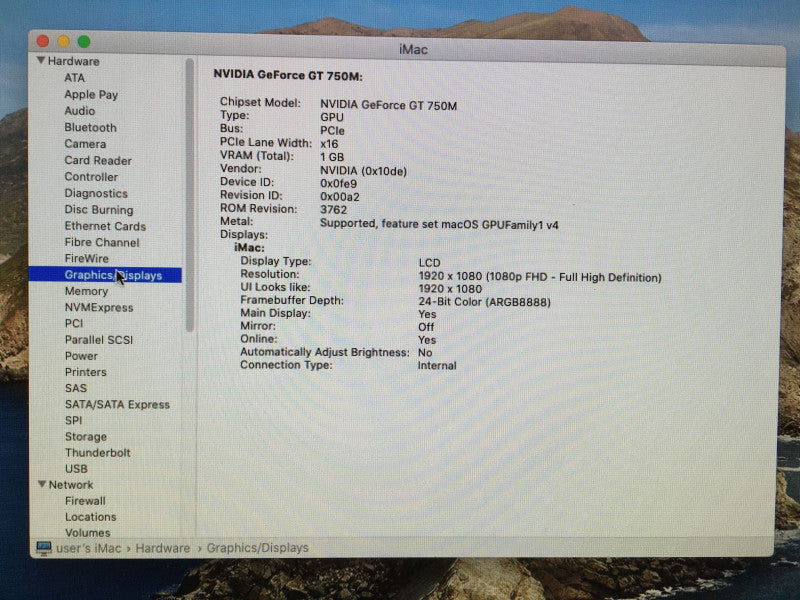800x600 pixels.
Task: Open Firewall under Network
Action: tap(85, 501)
